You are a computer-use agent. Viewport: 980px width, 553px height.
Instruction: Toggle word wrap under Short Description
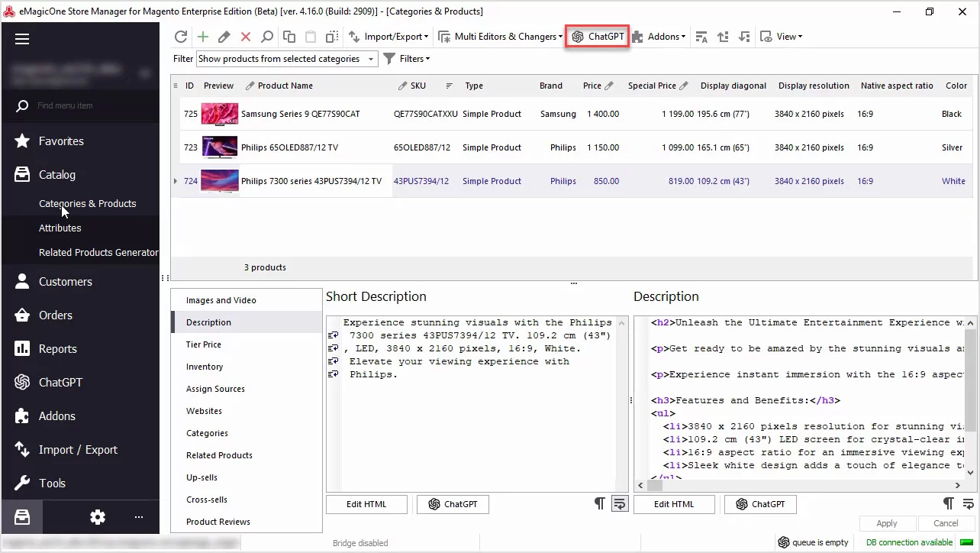point(620,503)
